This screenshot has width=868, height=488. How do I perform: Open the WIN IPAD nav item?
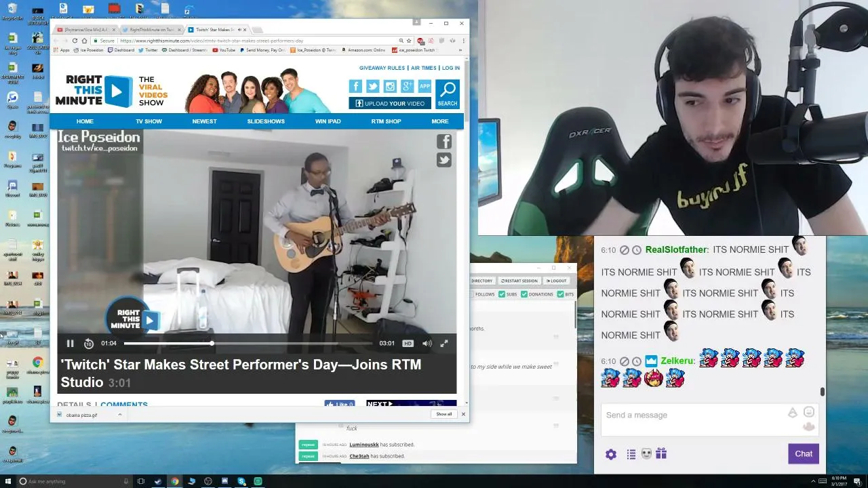click(328, 121)
